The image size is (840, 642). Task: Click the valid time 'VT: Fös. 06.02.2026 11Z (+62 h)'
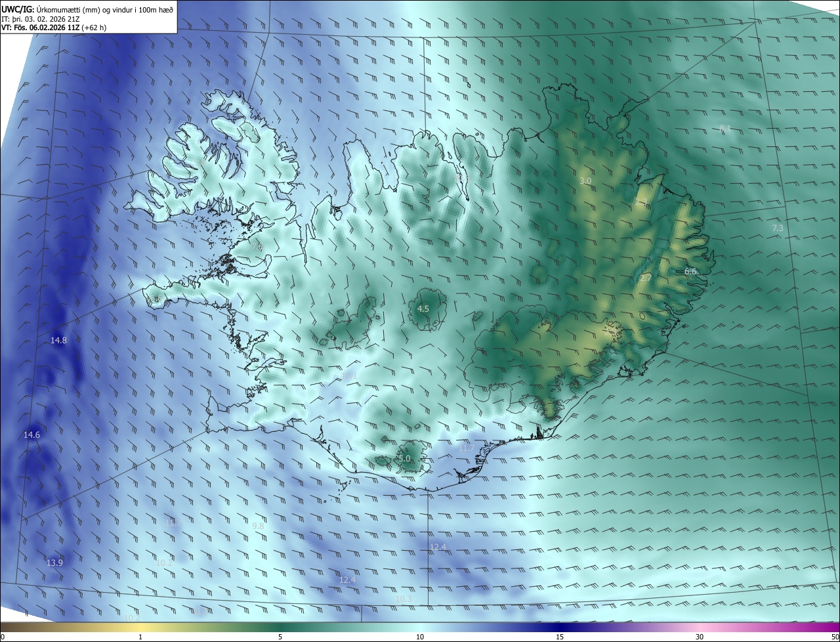click(x=54, y=28)
